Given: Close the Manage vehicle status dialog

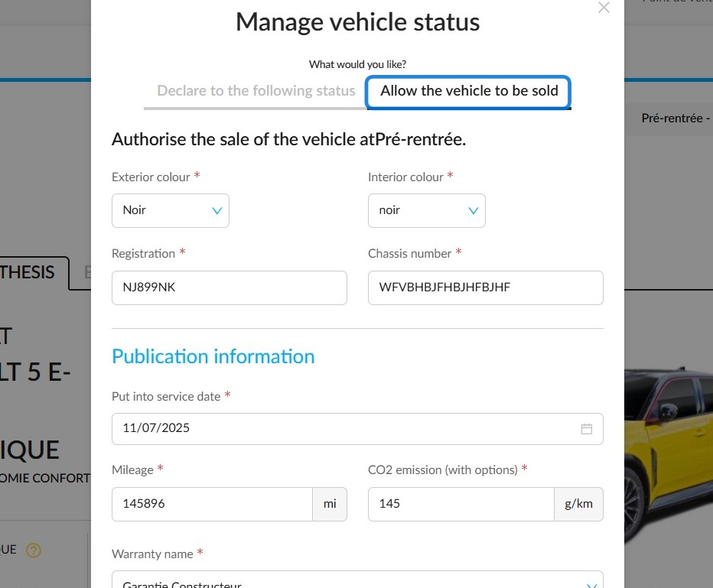Looking at the screenshot, I should point(604,8).
